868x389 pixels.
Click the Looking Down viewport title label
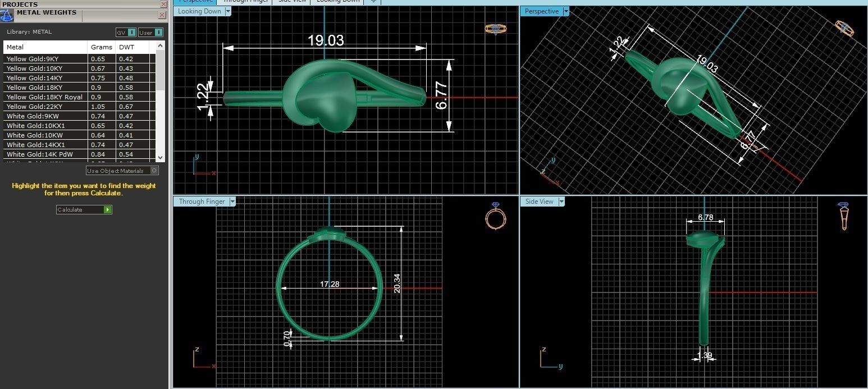(x=199, y=11)
